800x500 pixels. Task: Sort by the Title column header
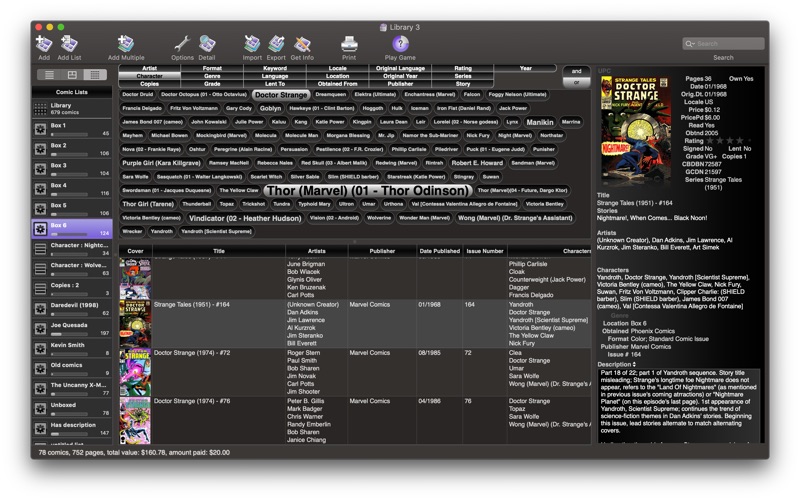(x=219, y=251)
